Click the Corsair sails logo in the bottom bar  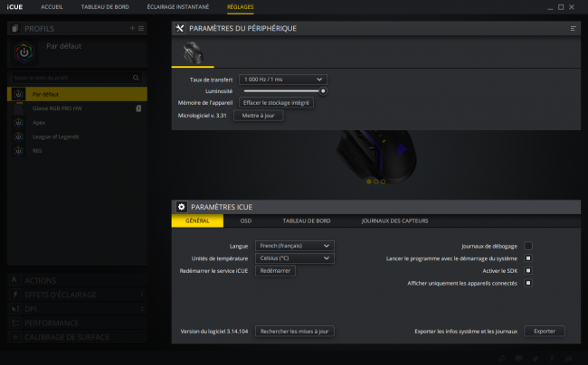click(569, 359)
